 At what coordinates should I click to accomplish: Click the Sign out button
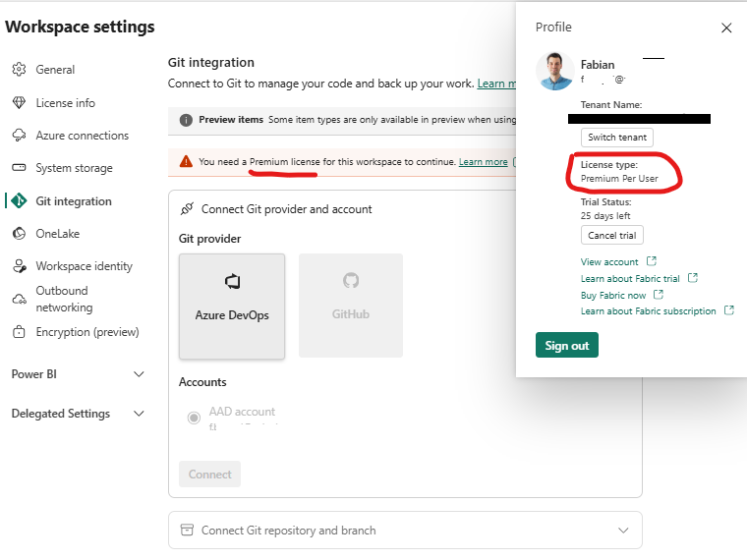pyautogui.click(x=567, y=345)
